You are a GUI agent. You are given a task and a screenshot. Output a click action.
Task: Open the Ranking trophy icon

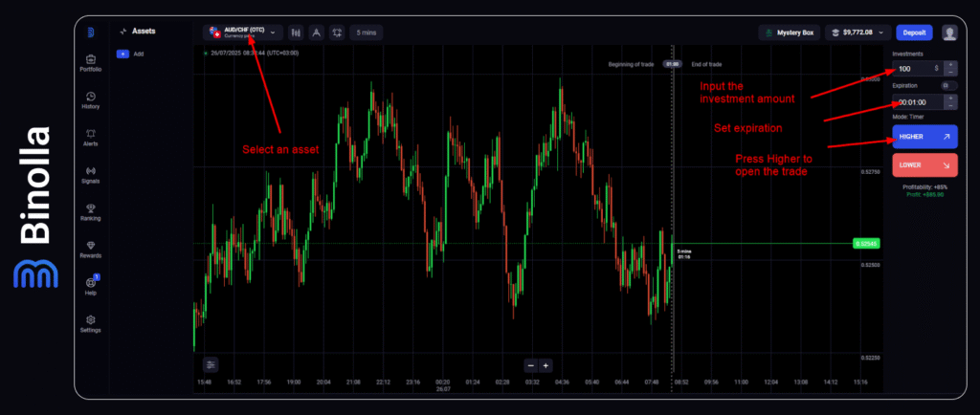[91, 211]
